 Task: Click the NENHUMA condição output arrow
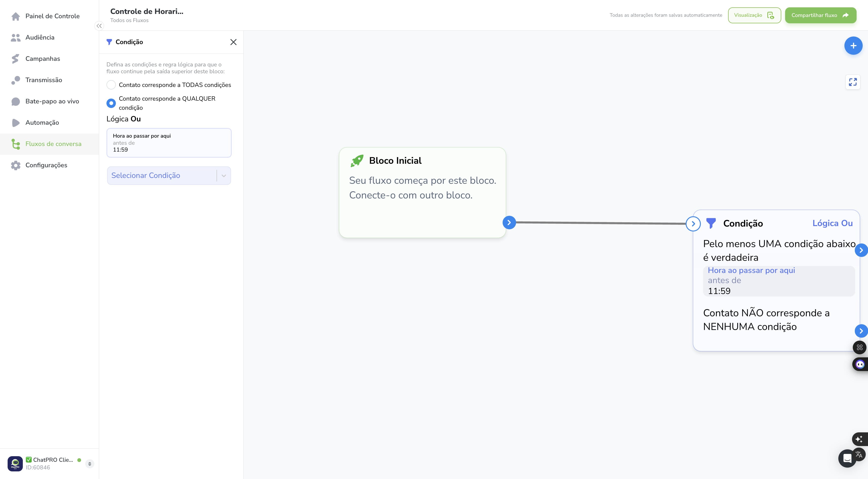click(x=861, y=331)
